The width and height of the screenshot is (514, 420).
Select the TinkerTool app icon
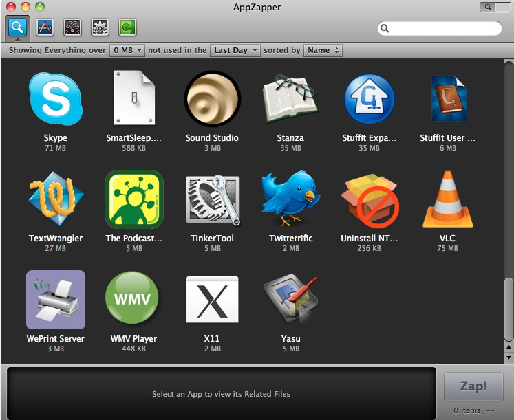pyautogui.click(x=213, y=200)
